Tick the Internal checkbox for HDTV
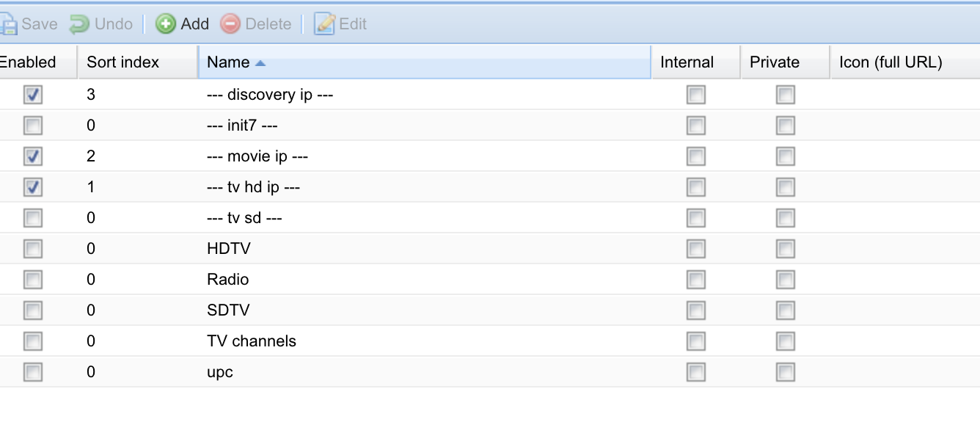 695,249
